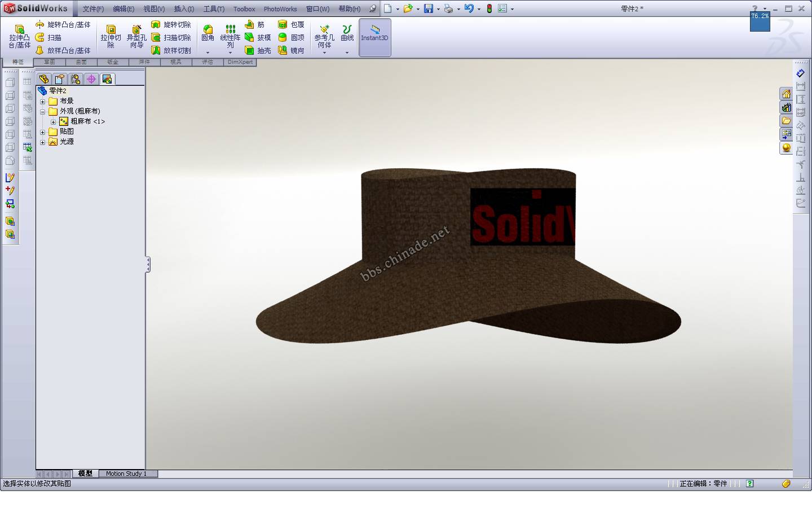Expand the 光源 (Lights) folder

click(x=42, y=142)
